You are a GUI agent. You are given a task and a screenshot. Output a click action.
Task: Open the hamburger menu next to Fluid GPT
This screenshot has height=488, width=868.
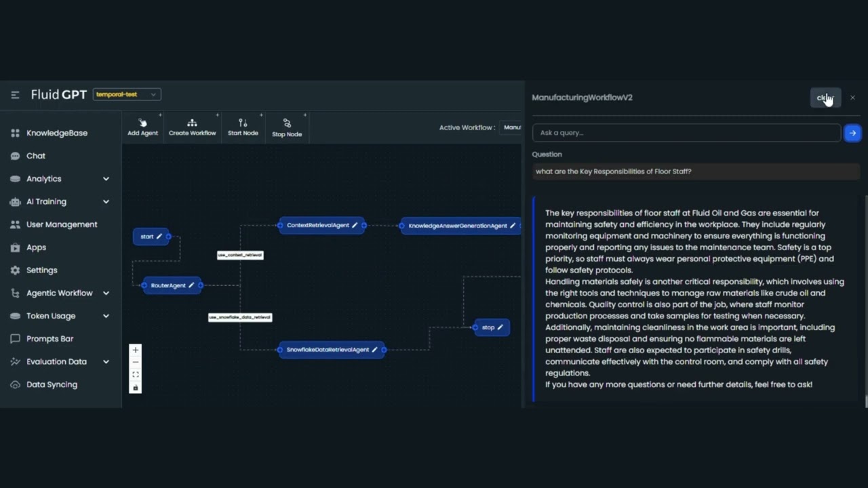pos(15,95)
